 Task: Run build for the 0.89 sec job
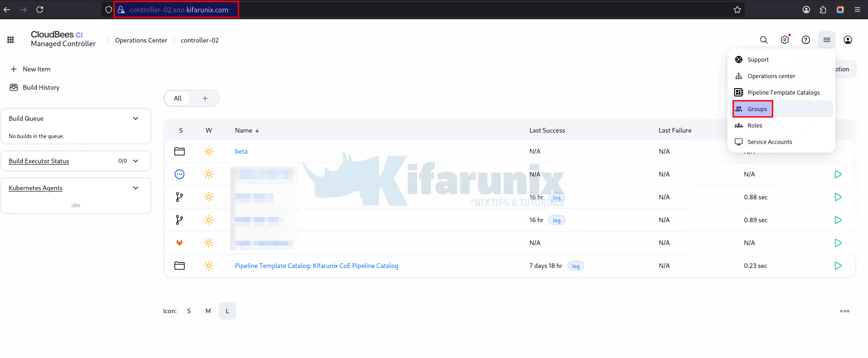pyautogui.click(x=838, y=220)
